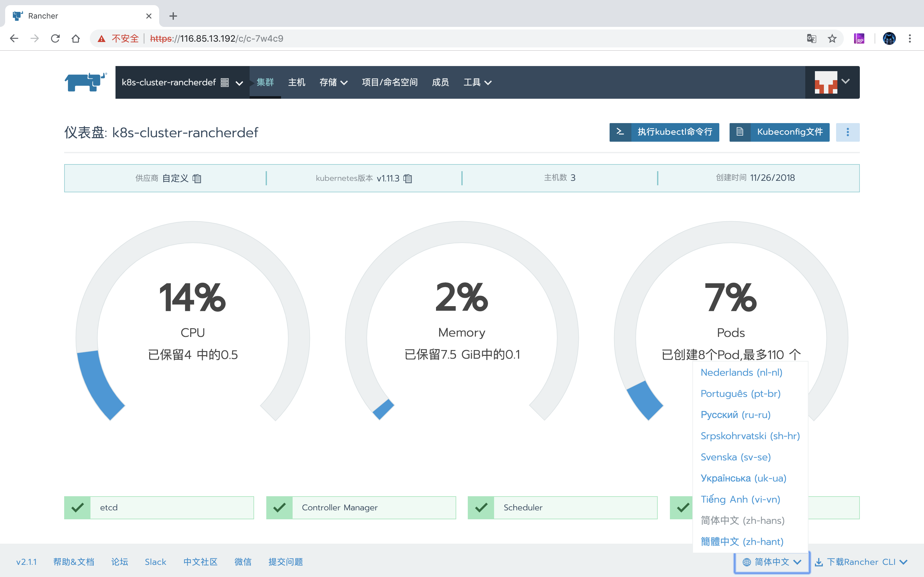Open the 成员 nav tab
Viewport: 924px width, 577px height.
point(440,82)
